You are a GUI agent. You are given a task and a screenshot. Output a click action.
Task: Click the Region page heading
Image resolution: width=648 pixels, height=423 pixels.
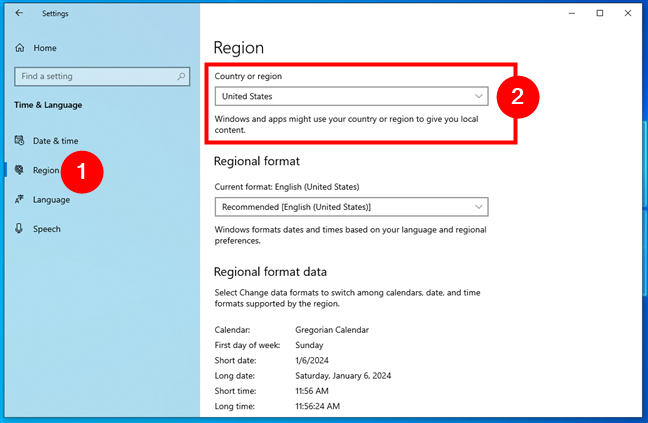click(x=238, y=48)
